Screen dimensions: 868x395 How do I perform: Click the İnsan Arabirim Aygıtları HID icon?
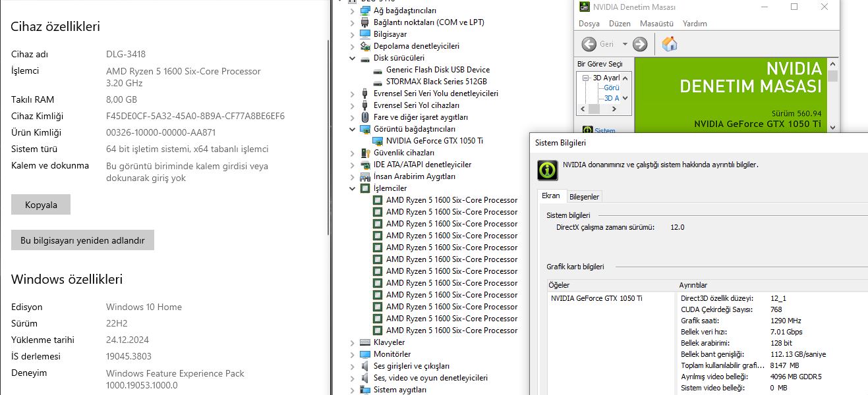365,176
